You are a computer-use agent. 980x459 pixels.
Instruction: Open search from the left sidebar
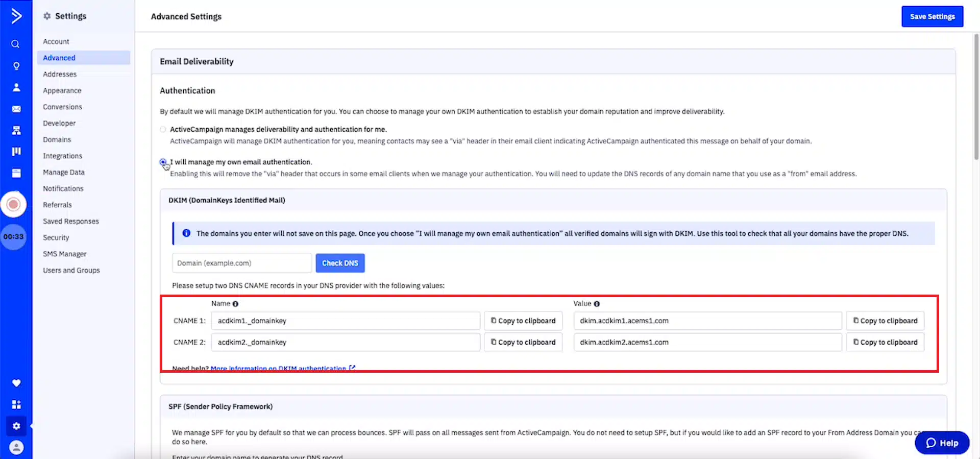click(x=16, y=44)
